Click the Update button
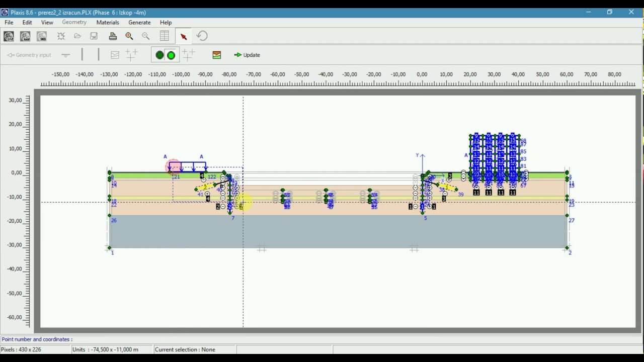The width and height of the screenshot is (644, 362). [247, 55]
